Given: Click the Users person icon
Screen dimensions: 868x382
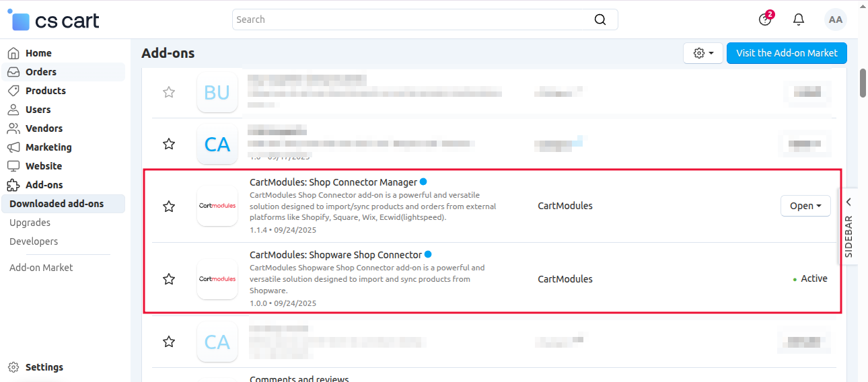Looking at the screenshot, I should 13,110.
